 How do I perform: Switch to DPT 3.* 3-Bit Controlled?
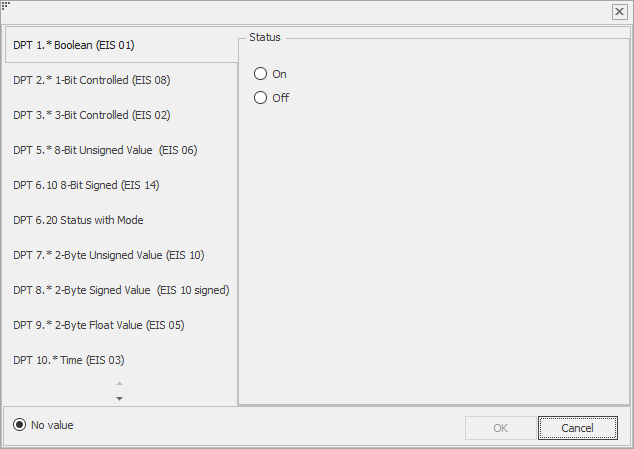120,115
